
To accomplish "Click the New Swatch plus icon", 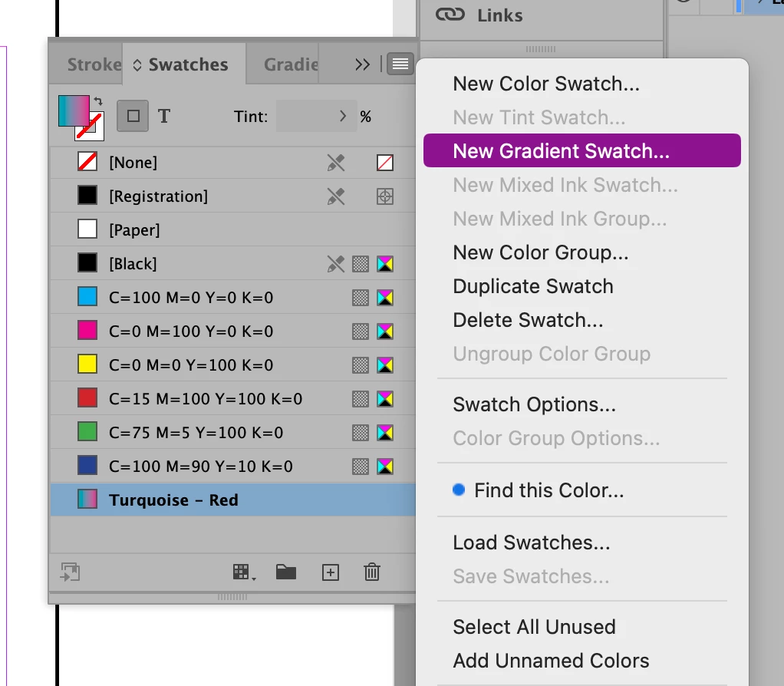I will click(331, 572).
